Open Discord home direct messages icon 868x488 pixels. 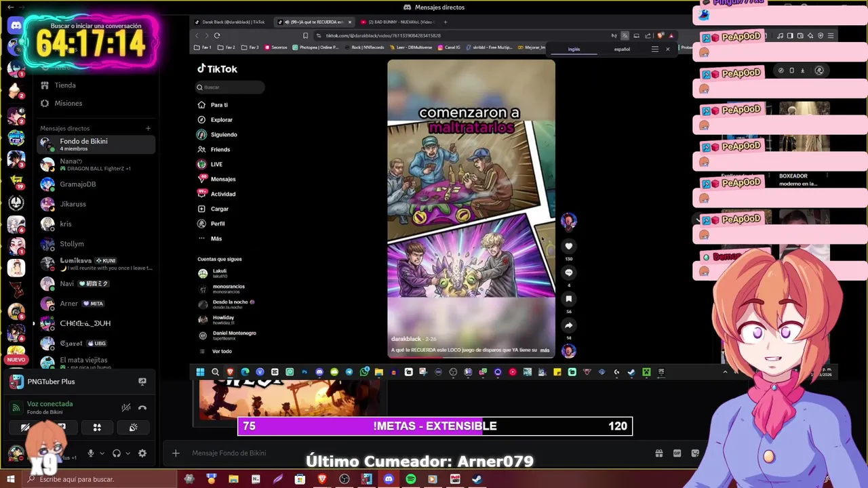(16, 26)
